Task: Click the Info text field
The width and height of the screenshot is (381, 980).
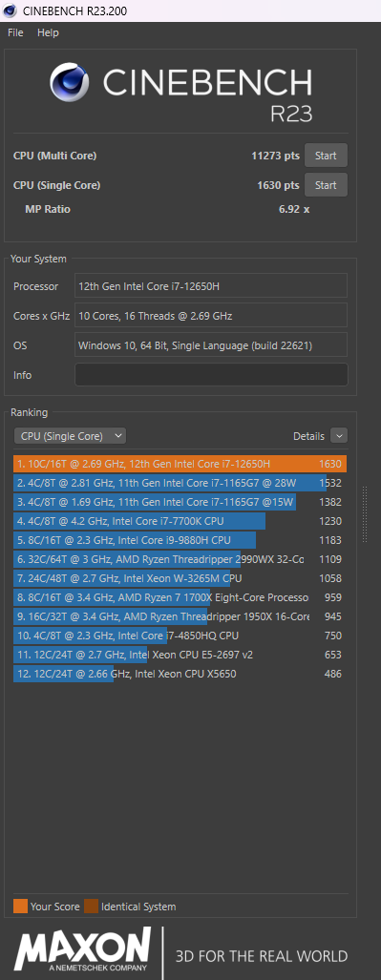Action: pyautogui.click(x=211, y=375)
